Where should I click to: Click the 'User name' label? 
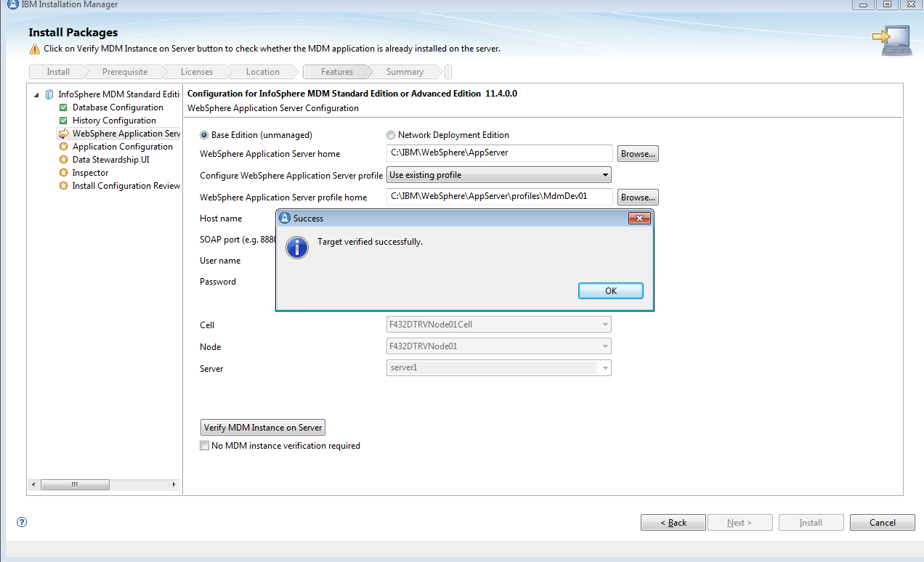[220, 261]
